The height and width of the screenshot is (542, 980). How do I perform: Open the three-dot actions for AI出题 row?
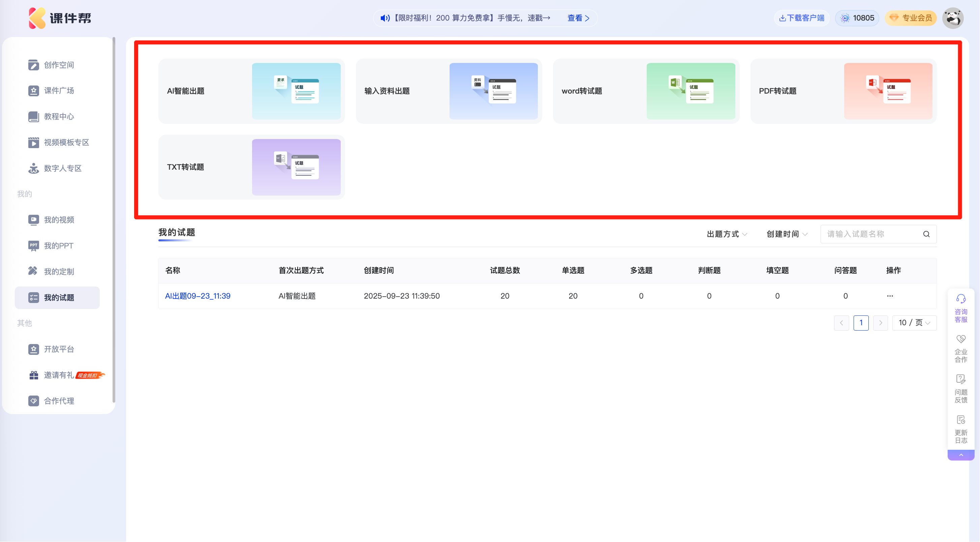pos(890,296)
